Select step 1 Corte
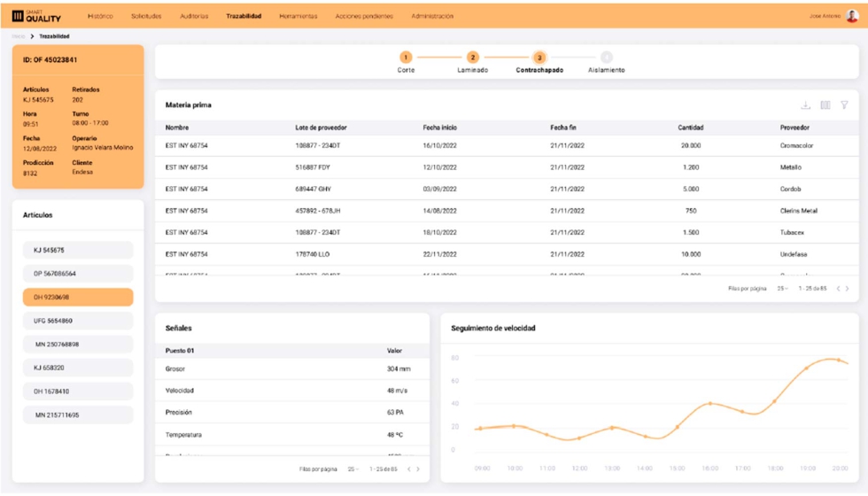Image resolution: width=868 pixels, height=496 pixels. click(x=406, y=58)
